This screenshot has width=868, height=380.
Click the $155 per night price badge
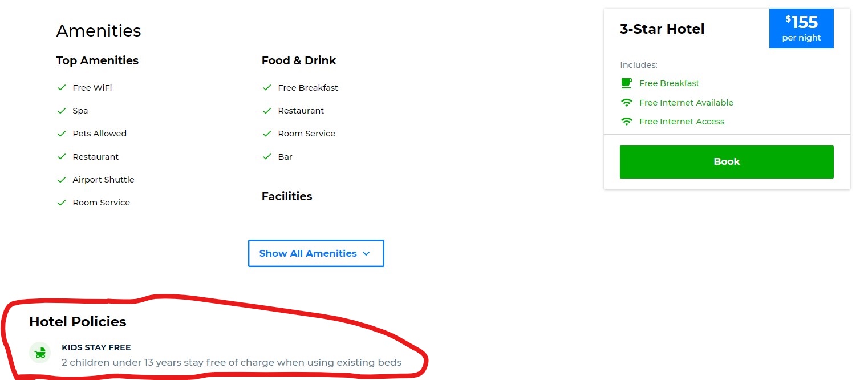pos(801,28)
